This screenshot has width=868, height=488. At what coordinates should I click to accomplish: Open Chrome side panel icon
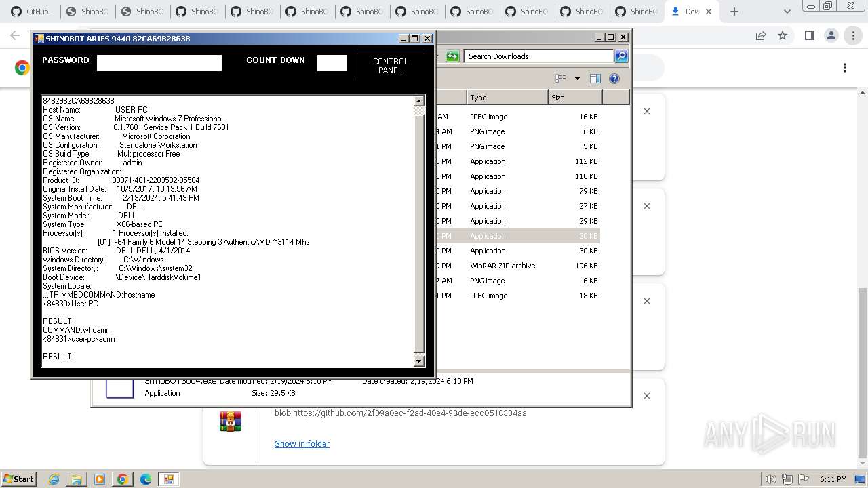[809, 35]
